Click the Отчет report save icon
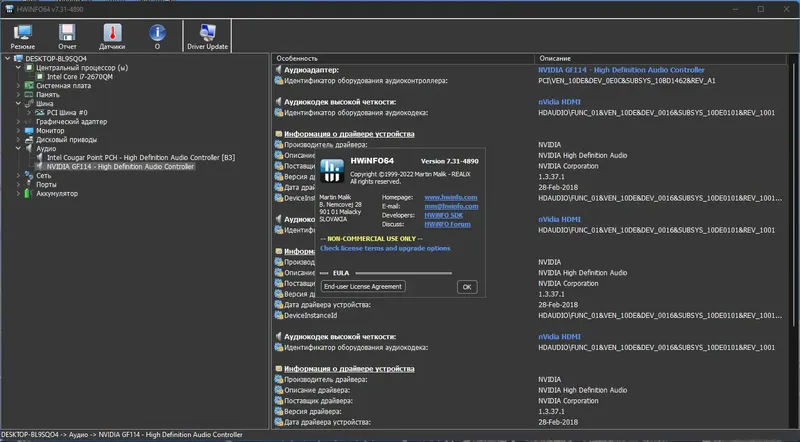The height and width of the screenshot is (442, 800). click(67, 33)
